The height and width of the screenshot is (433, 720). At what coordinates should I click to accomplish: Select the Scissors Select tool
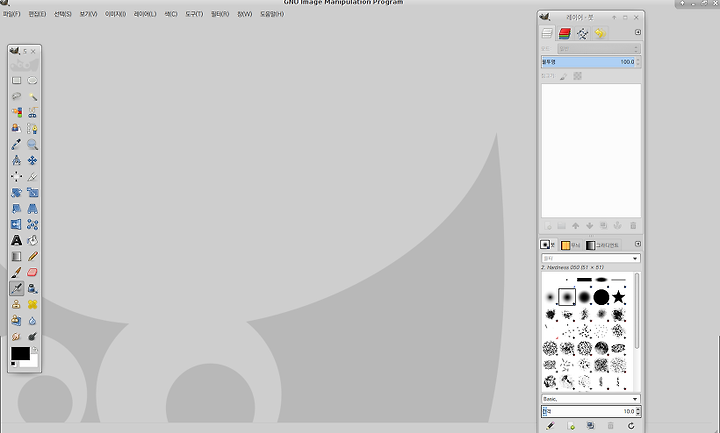point(32,112)
